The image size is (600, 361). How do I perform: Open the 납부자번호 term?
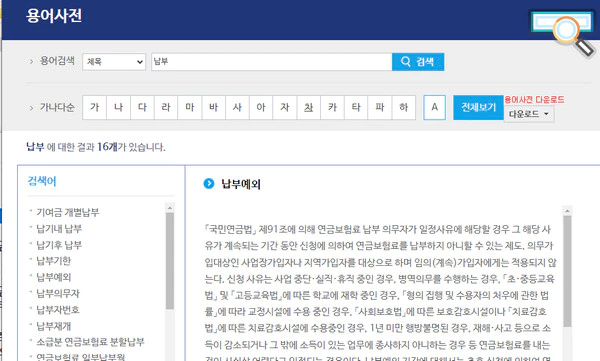click(x=58, y=309)
